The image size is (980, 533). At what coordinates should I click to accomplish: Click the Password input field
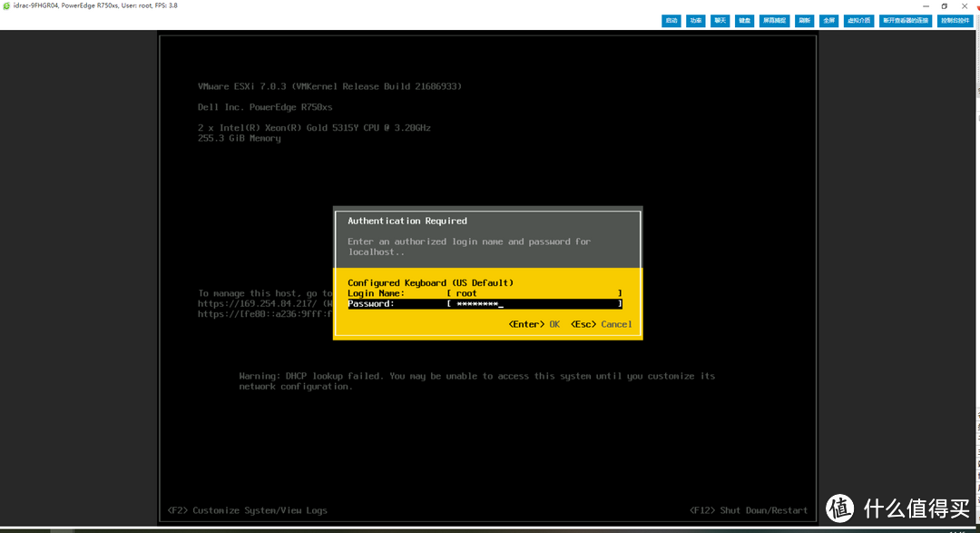(x=534, y=304)
